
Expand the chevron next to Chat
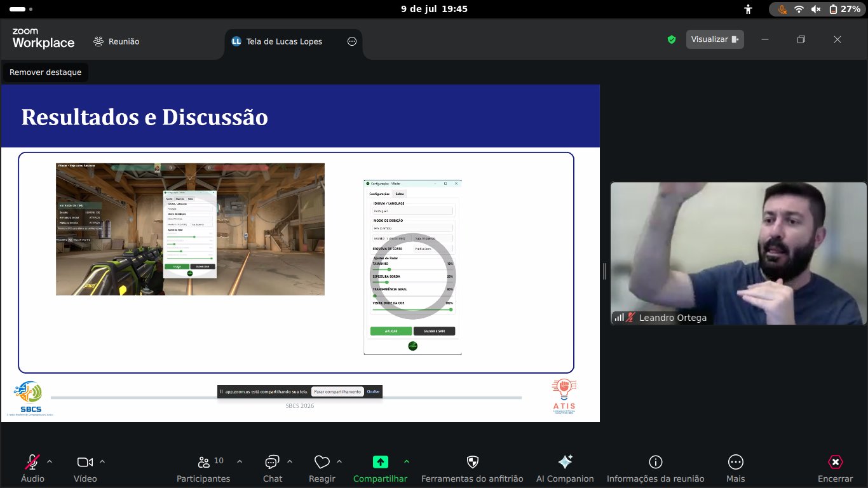290,462
